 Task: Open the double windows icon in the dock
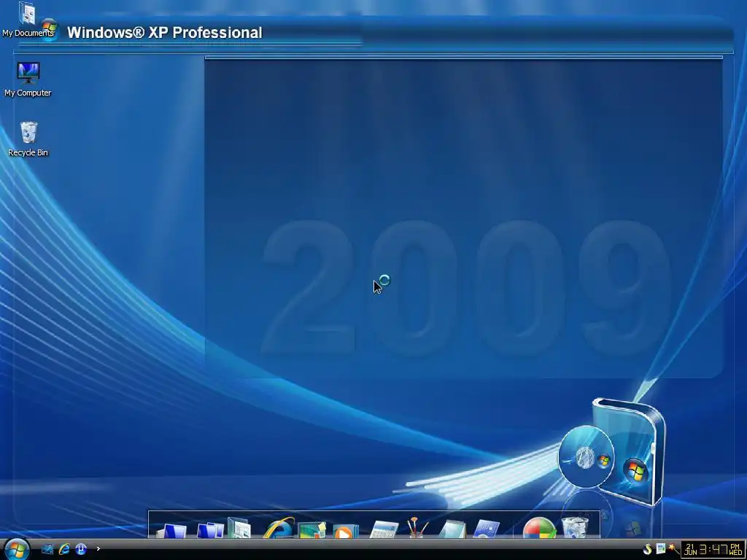pos(210,529)
